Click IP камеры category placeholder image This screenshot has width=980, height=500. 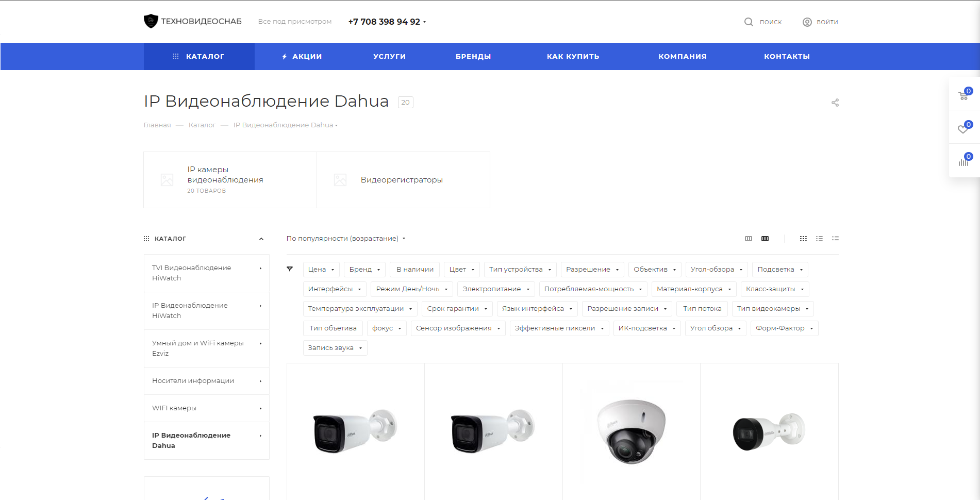(x=167, y=180)
